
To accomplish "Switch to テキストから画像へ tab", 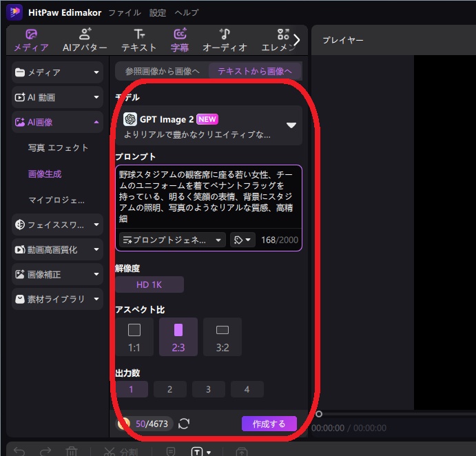I will click(x=255, y=72).
